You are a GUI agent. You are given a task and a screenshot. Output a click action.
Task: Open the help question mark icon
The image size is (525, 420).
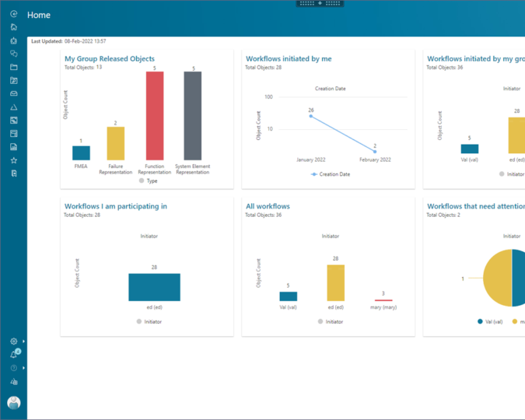click(13, 368)
